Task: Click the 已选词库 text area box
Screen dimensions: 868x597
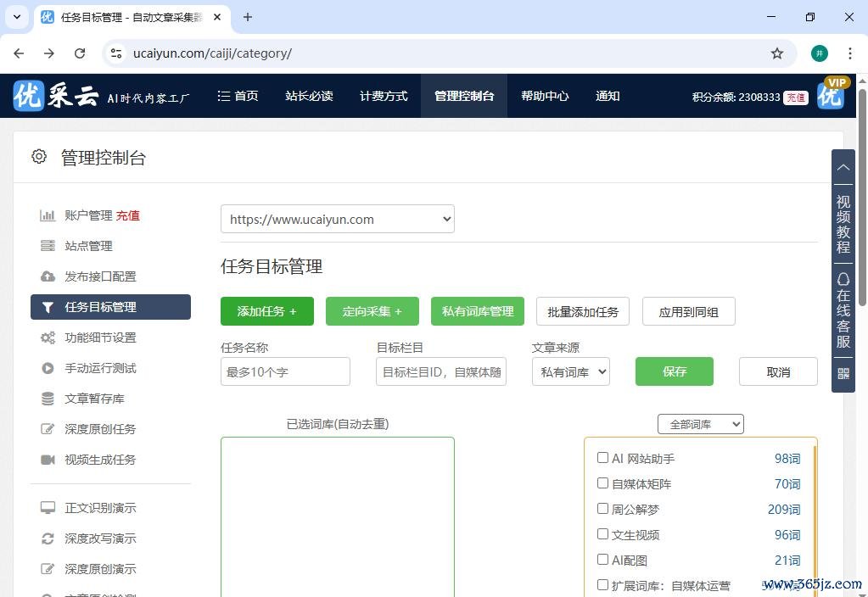Action: [337, 516]
